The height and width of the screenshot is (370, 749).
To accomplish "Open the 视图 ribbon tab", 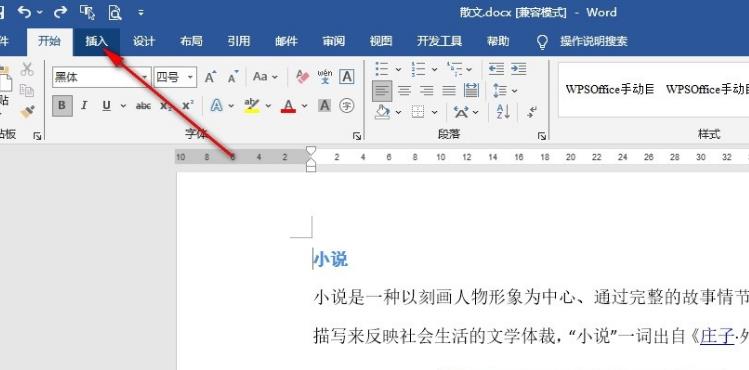I will tap(381, 42).
